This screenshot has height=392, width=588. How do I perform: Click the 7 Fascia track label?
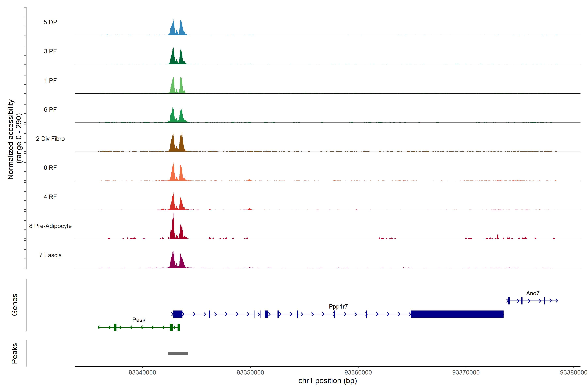coord(50,255)
